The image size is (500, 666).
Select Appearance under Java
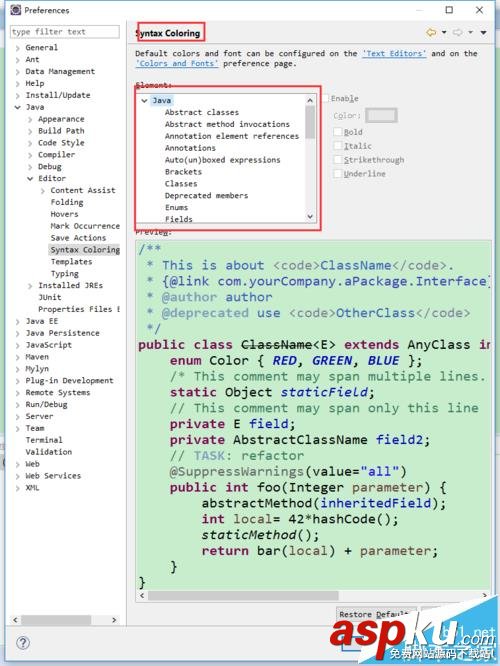[x=61, y=119]
